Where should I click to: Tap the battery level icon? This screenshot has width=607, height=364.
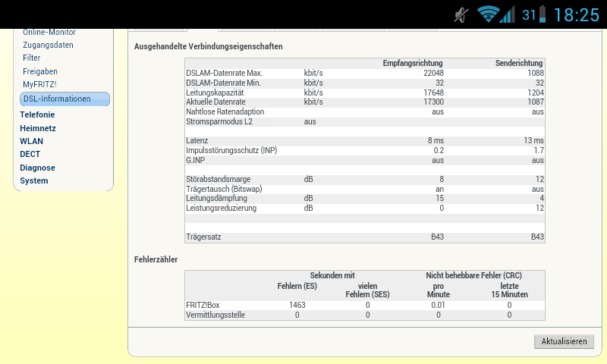(543, 14)
